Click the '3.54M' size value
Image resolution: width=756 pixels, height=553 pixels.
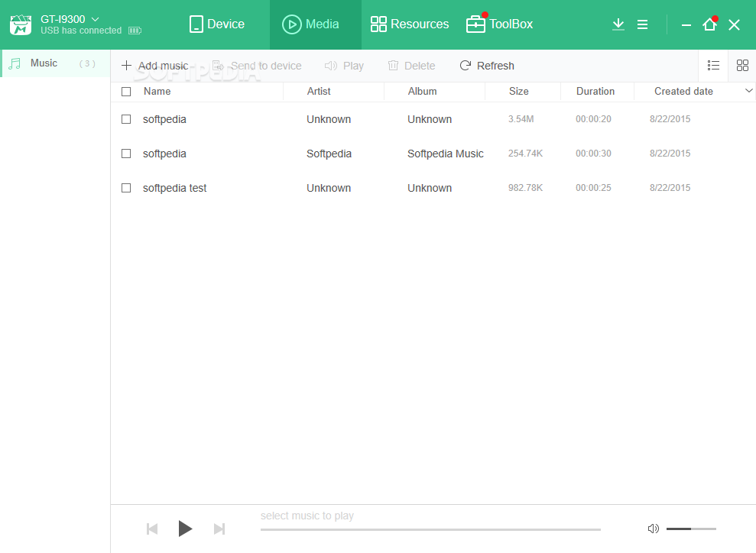tap(521, 119)
